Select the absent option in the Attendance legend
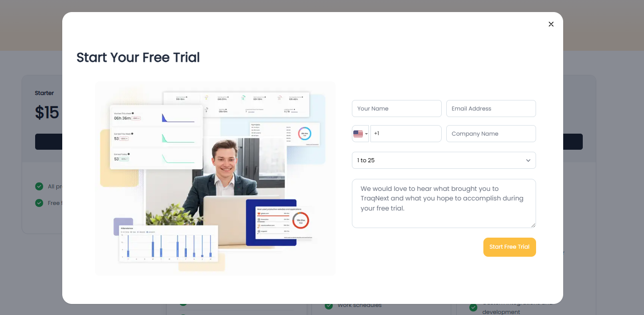Image resolution: width=644 pixels, height=315 pixels. (x=142, y=232)
